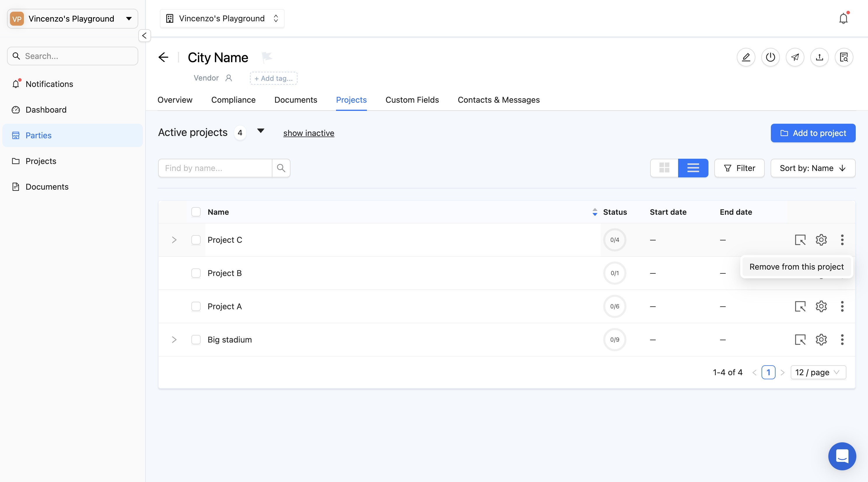Expand the Project C row

point(174,240)
